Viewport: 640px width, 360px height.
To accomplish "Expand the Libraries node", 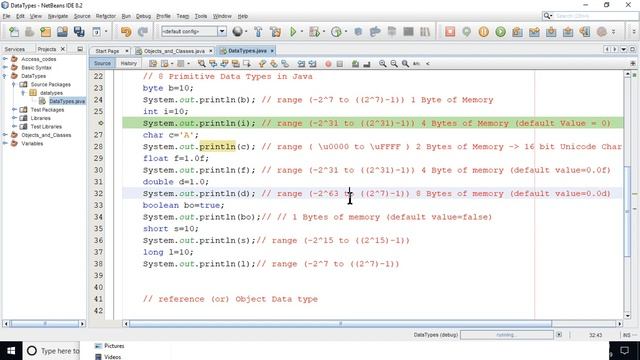I will click(x=14, y=118).
